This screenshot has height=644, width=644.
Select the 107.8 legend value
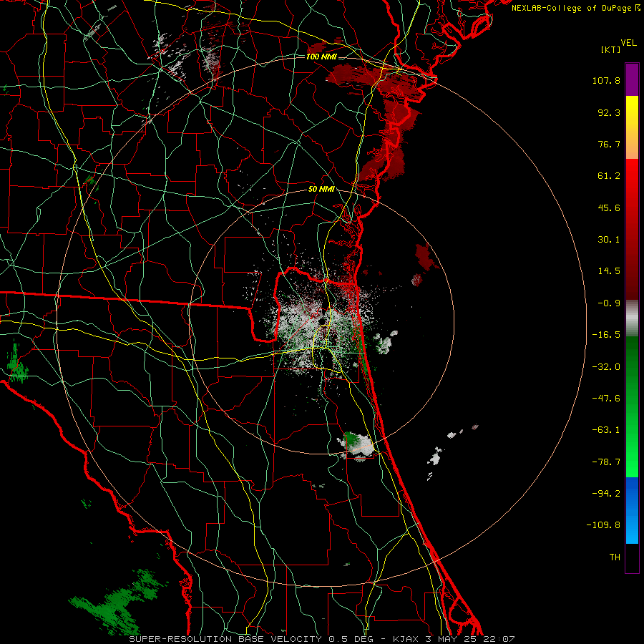[606, 80]
